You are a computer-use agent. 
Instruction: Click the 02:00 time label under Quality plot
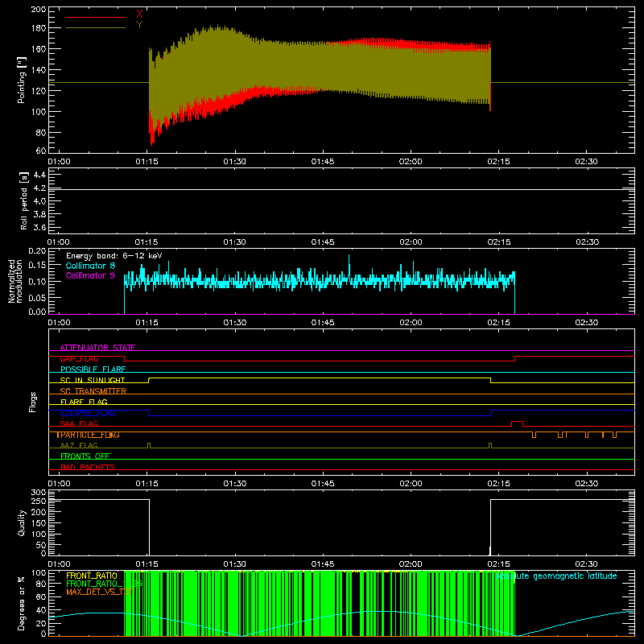411,564
